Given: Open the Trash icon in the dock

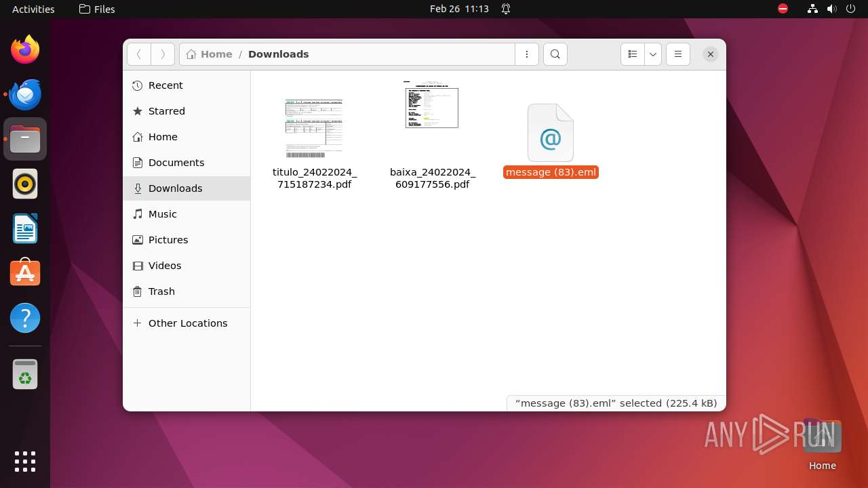Looking at the screenshot, I should click(x=25, y=374).
